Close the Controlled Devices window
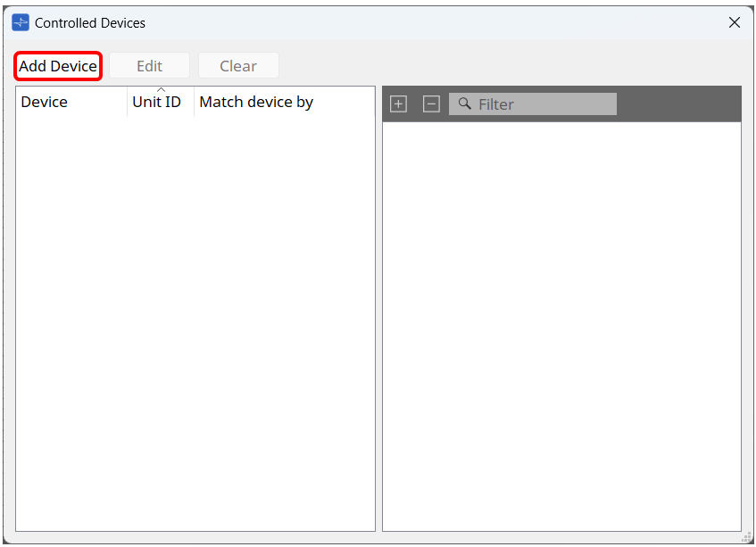756x547 pixels. tap(734, 22)
